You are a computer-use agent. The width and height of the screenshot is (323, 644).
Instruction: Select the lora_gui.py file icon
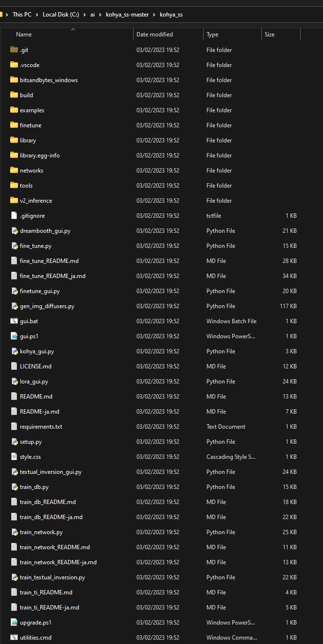coord(14,381)
